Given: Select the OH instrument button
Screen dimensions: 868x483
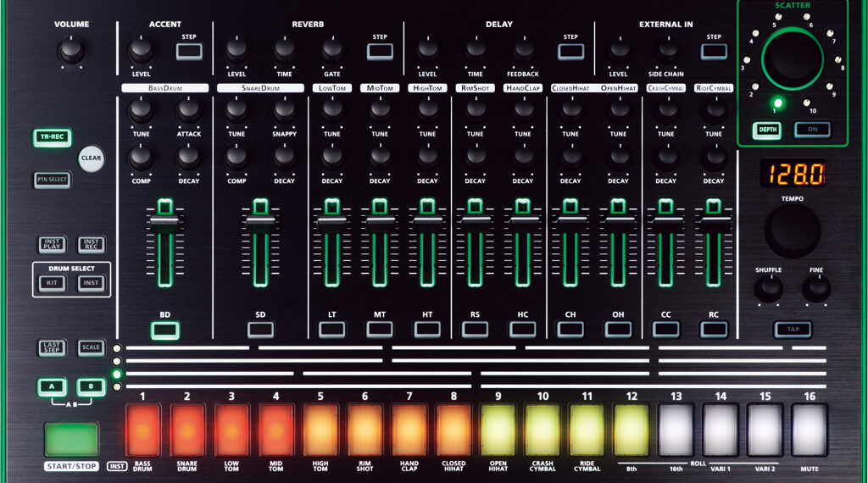Looking at the screenshot, I should pos(618,330).
